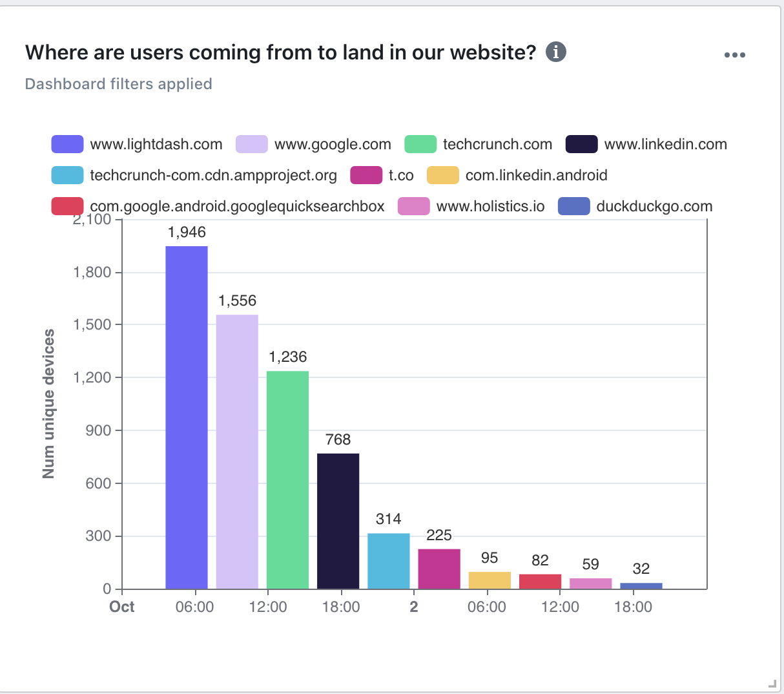Screen dimensions: 784x694
Task: Click the www.linkedin.com legend color chip
Action: 582,143
